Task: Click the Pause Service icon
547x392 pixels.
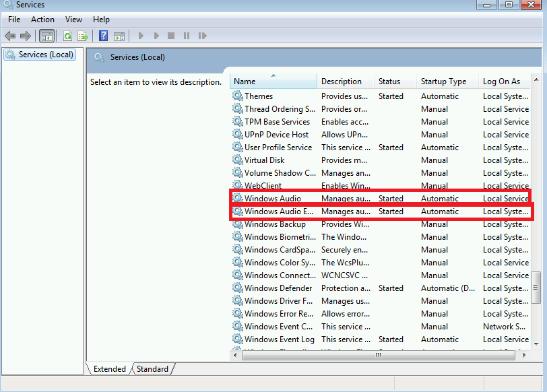Action: (x=187, y=36)
